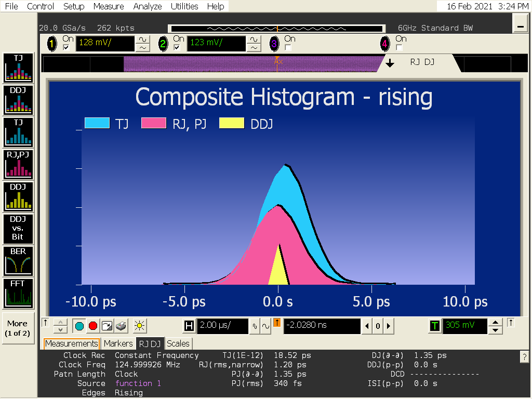Click the measurement help question mark
This screenshot has width=532, height=399.
(x=524, y=357)
